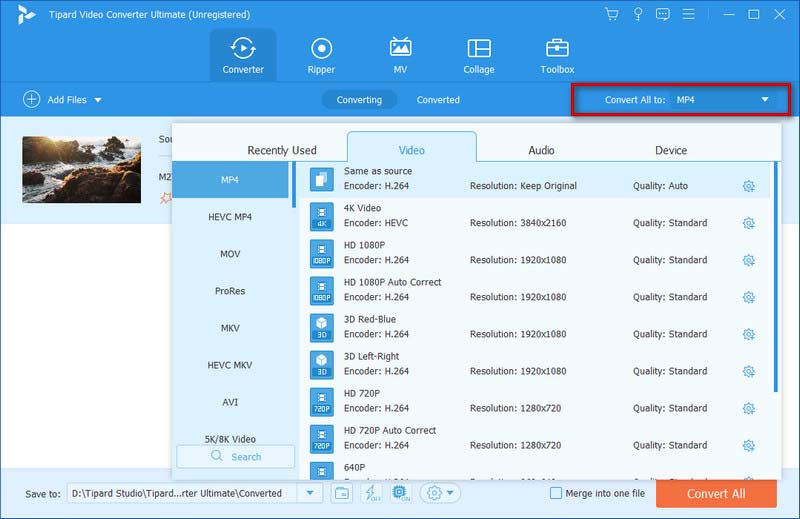This screenshot has width=800, height=519.
Task: Click the HD 720P preset icon
Action: click(x=321, y=402)
